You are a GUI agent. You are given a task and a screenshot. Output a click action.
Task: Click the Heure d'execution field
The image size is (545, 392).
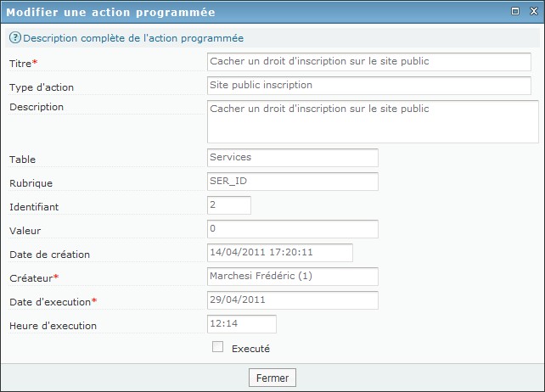[242, 324]
